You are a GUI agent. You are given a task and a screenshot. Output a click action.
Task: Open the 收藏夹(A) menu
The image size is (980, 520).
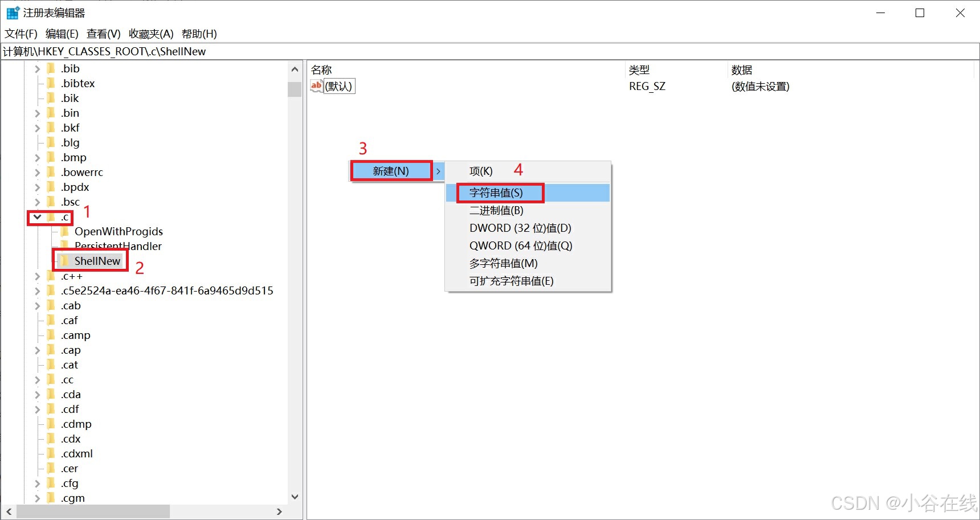pyautogui.click(x=151, y=34)
